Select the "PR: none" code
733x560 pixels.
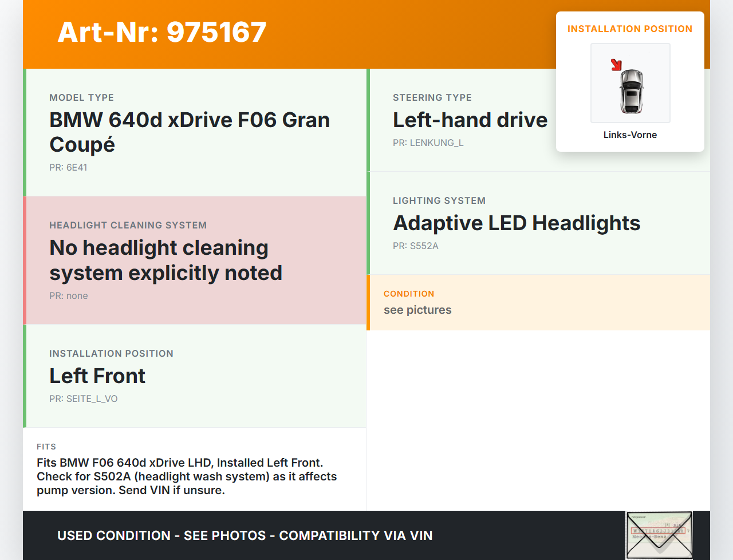tap(69, 295)
